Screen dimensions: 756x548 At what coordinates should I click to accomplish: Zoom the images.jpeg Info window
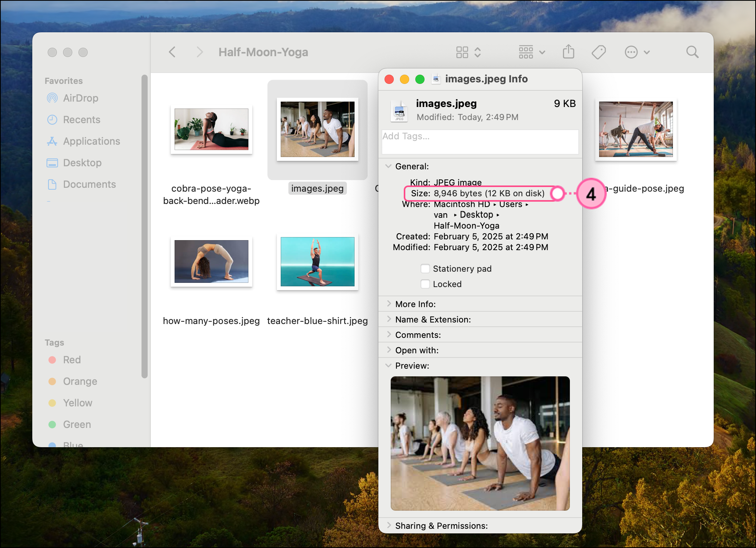coord(420,79)
